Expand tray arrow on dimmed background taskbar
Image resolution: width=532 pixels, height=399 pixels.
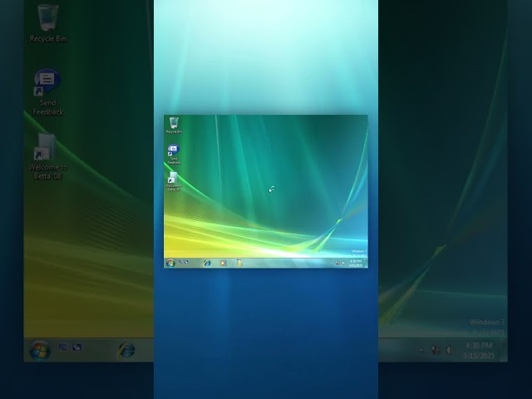point(421,351)
